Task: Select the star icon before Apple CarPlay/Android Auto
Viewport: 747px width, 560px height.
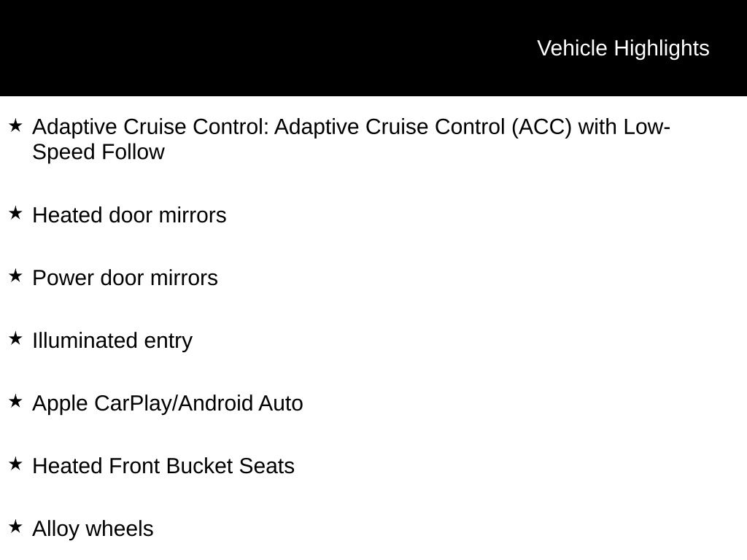Action: 15,402
